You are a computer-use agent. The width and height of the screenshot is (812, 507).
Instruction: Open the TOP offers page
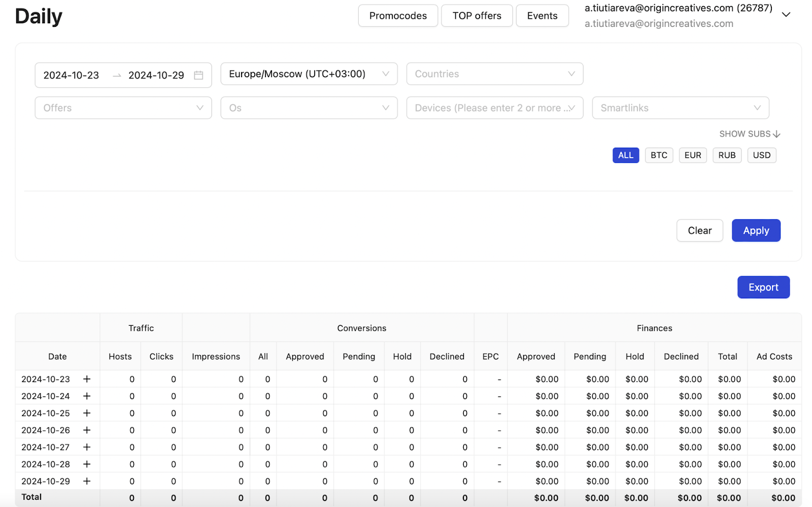(477, 16)
